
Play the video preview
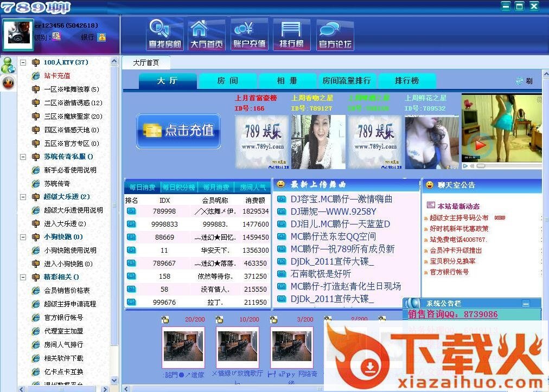481,145
